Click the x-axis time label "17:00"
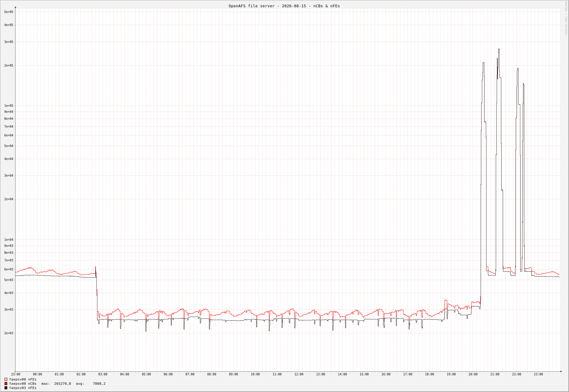 408,374
